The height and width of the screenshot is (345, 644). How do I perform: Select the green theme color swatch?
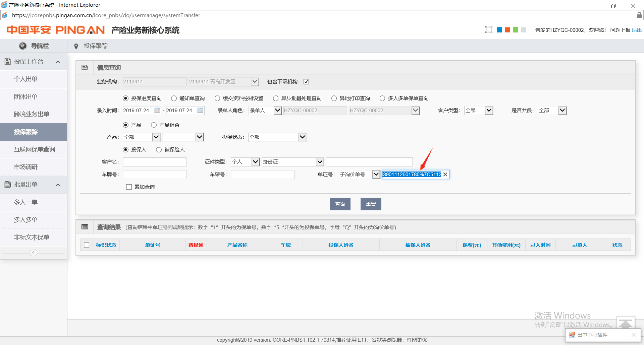(516, 30)
